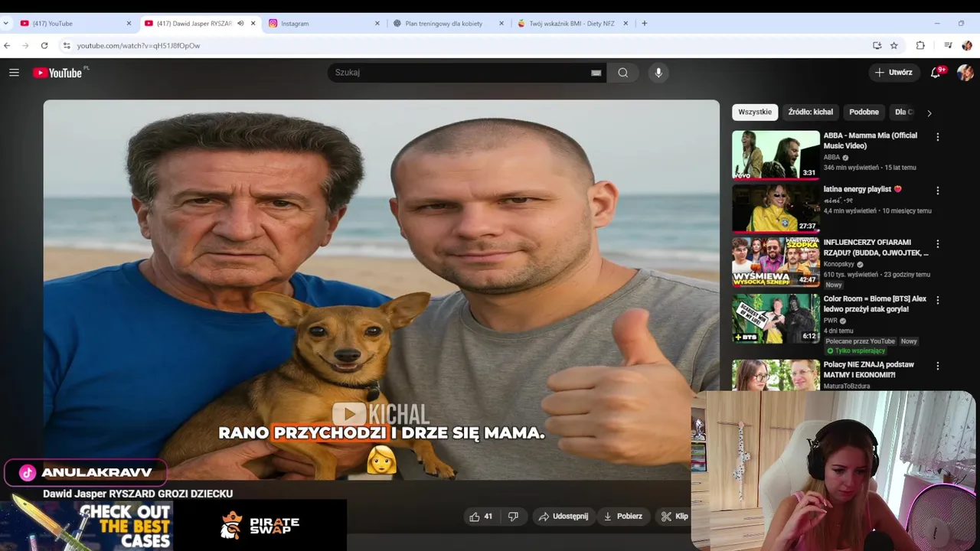
Task: Select the Wszystkie filter chip
Action: pos(755,112)
